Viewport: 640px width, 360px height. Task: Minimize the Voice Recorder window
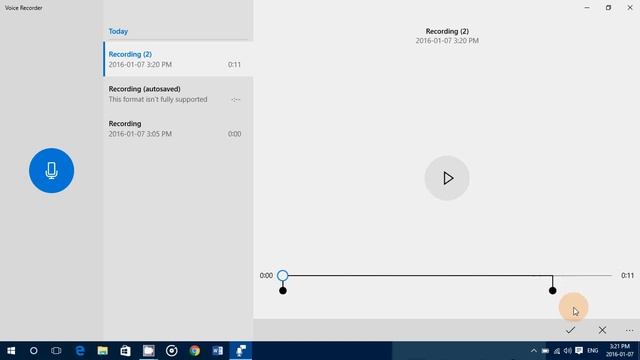[587, 7]
